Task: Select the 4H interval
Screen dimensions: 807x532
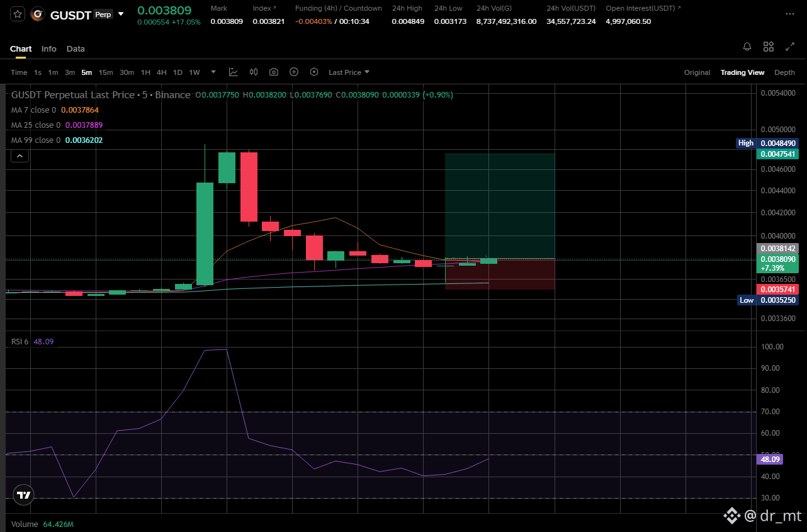Action: tap(162, 72)
